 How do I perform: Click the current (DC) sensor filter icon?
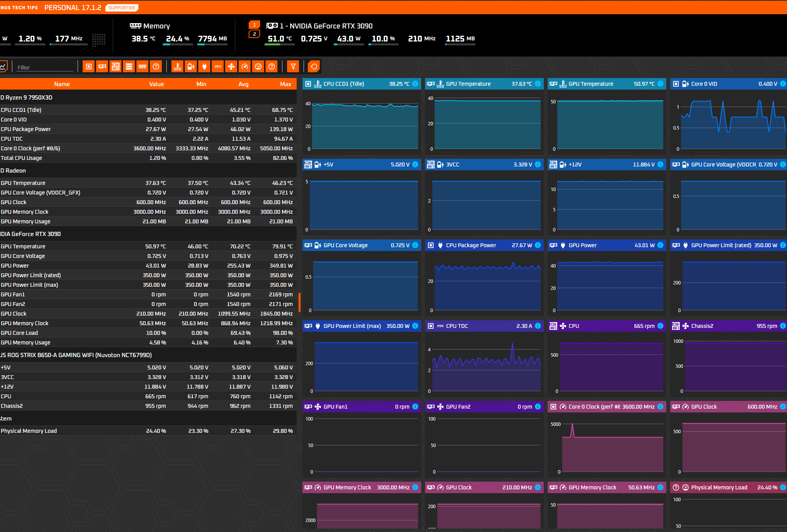pyautogui.click(x=218, y=66)
